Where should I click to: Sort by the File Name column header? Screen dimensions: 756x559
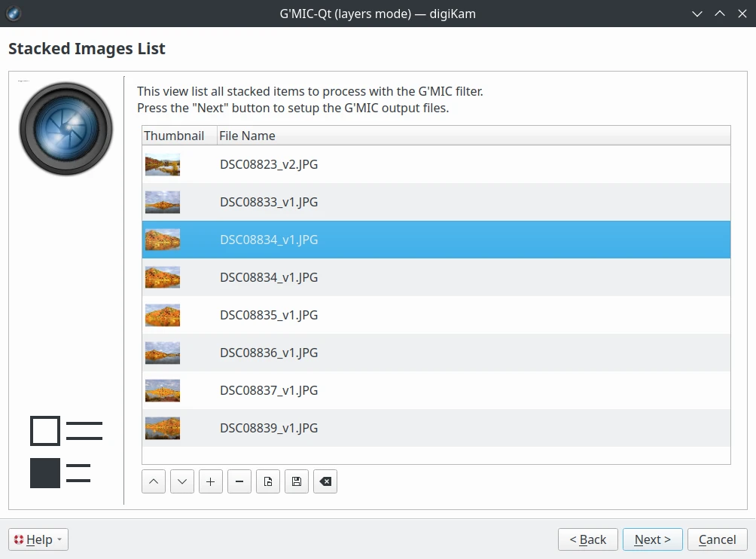(247, 136)
